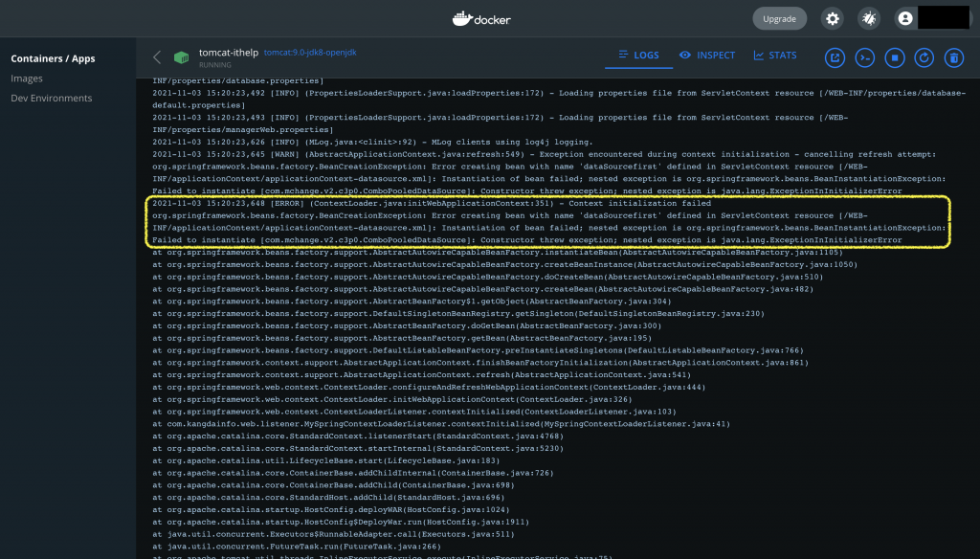Switch to the STATS tab

[775, 55]
